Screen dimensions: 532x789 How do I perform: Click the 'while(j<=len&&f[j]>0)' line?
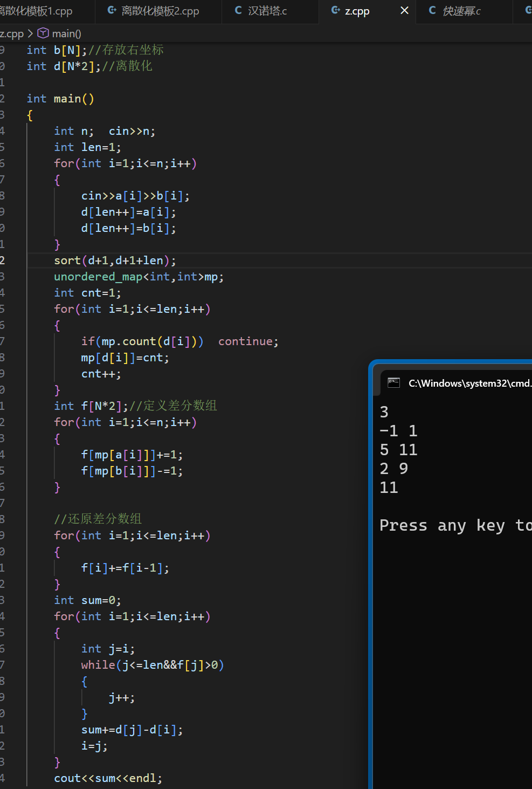click(153, 665)
